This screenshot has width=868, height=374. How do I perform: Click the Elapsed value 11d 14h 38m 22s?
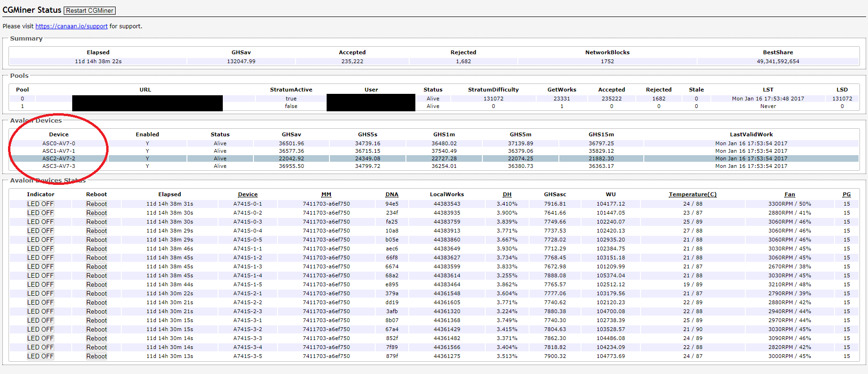coord(98,61)
